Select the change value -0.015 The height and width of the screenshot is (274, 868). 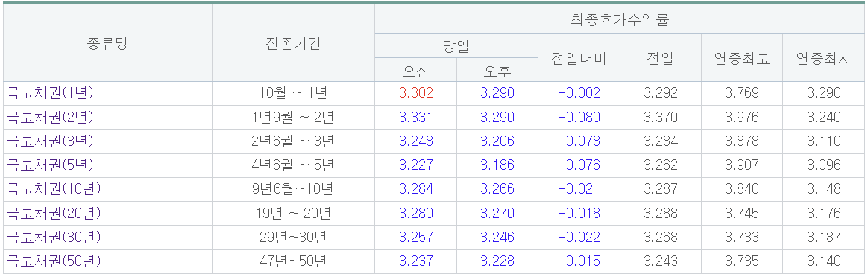coord(579,261)
